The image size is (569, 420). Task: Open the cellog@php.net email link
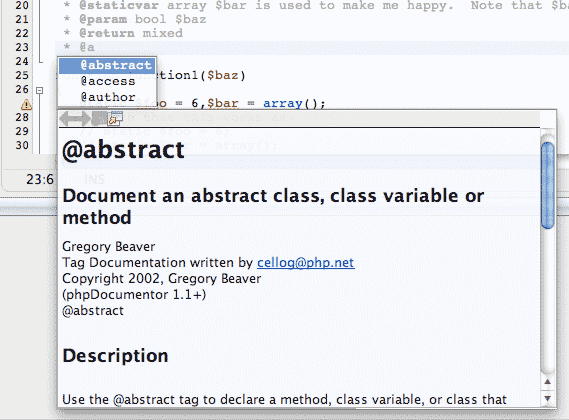click(306, 262)
